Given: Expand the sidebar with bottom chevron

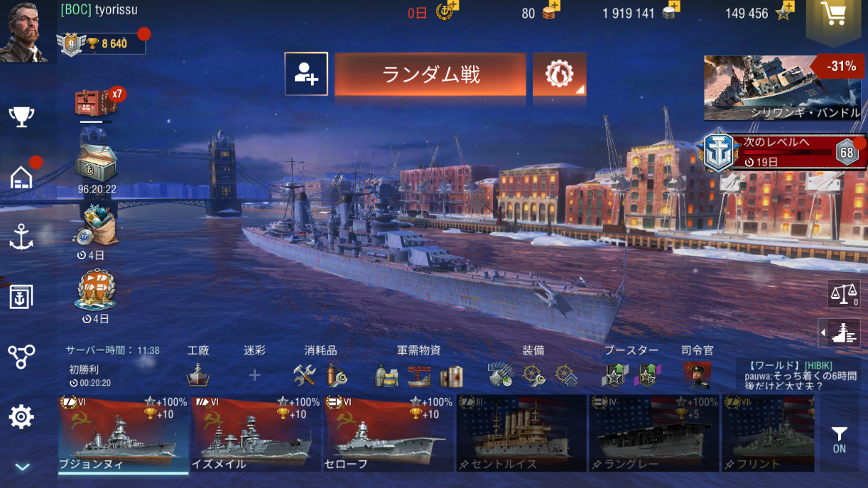Looking at the screenshot, I should coord(22,467).
